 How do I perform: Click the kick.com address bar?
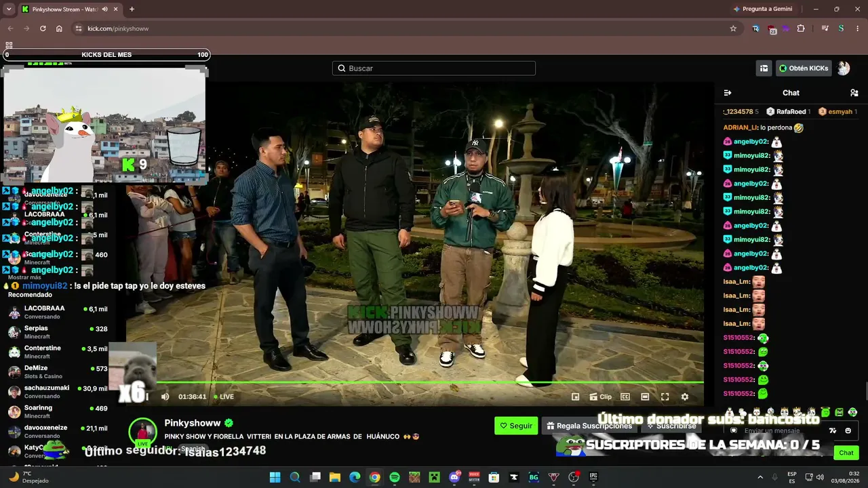(407, 28)
